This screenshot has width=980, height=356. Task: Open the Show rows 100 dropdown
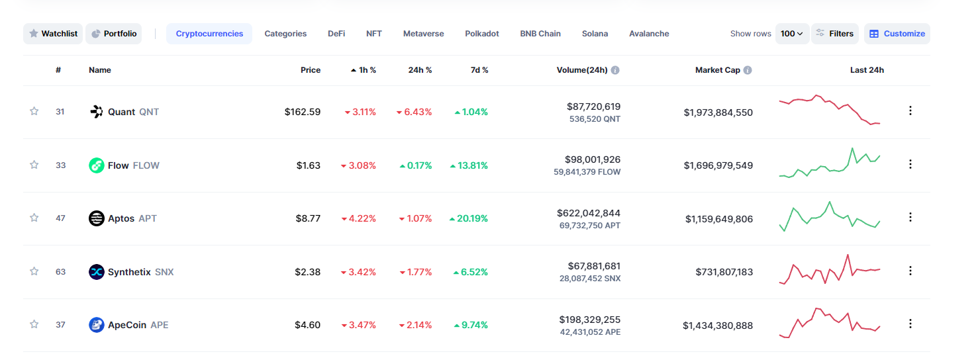click(792, 34)
